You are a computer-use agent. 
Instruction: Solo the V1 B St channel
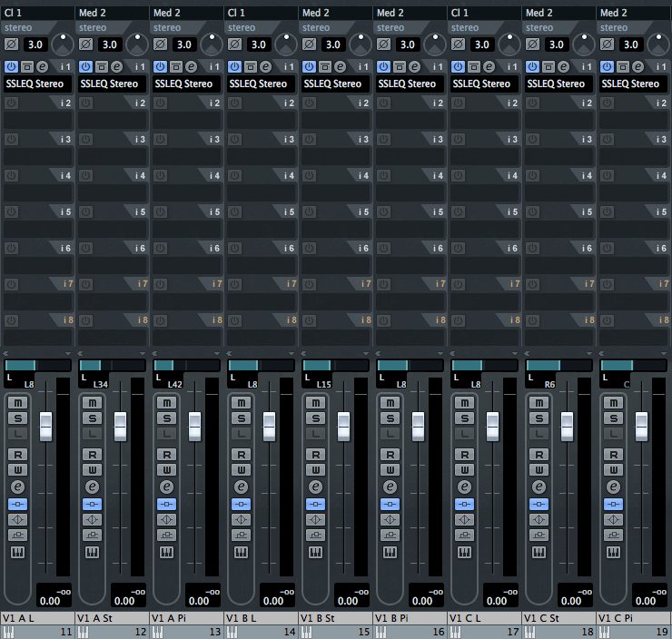315,418
